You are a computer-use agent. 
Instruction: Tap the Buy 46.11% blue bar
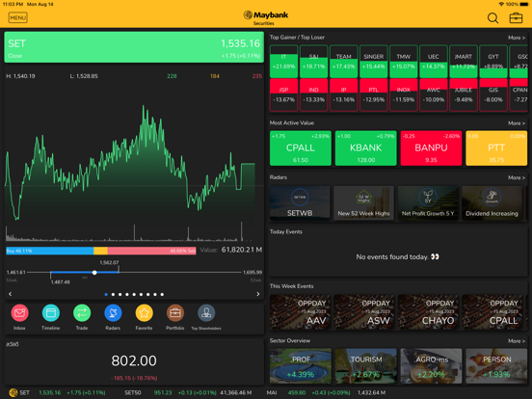point(49,251)
